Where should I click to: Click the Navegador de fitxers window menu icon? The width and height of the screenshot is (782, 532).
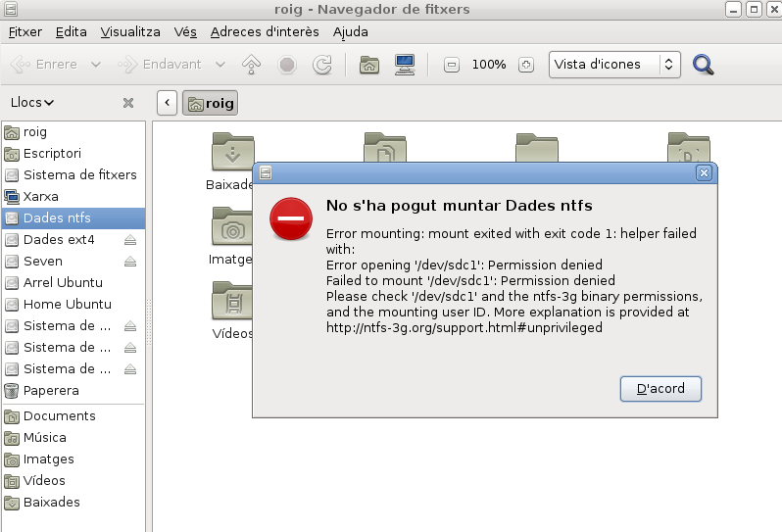click(x=11, y=9)
